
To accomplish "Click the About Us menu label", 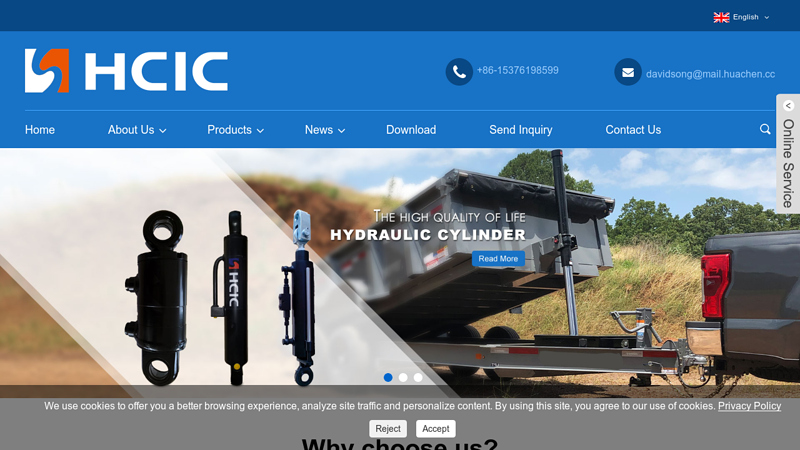I will pyautogui.click(x=131, y=130).
